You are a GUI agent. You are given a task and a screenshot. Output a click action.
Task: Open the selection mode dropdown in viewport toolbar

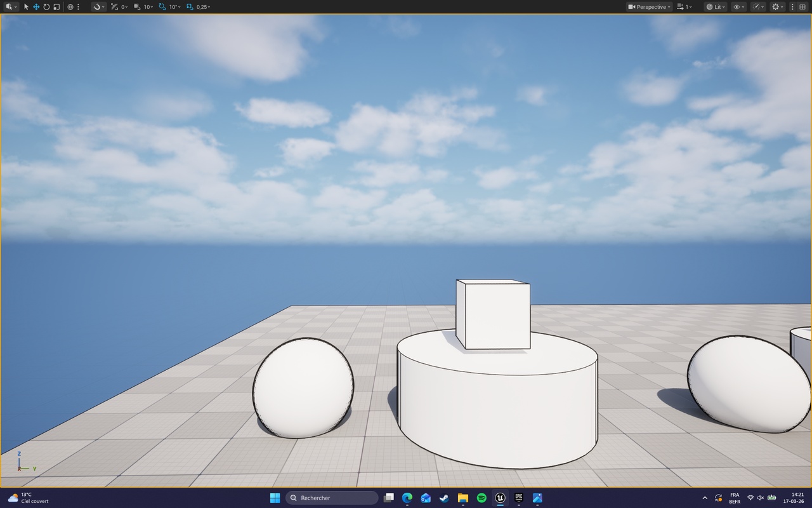click(11, 6)
